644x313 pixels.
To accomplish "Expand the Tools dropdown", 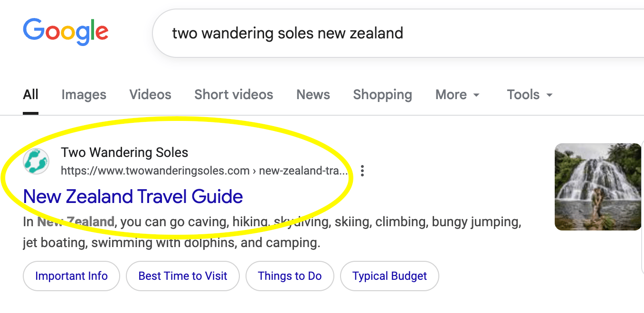I will pyautogui.click(x=530, y=95).
